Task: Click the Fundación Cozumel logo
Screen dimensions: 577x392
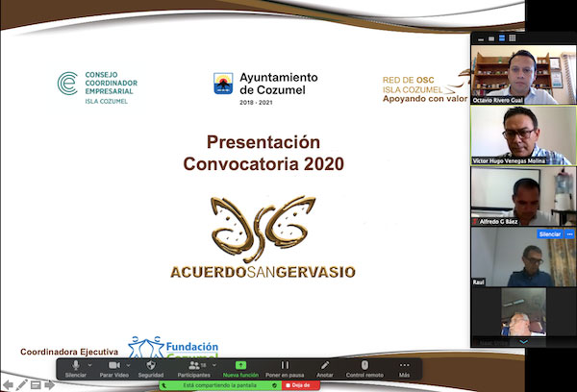Action: click(173, 347)
